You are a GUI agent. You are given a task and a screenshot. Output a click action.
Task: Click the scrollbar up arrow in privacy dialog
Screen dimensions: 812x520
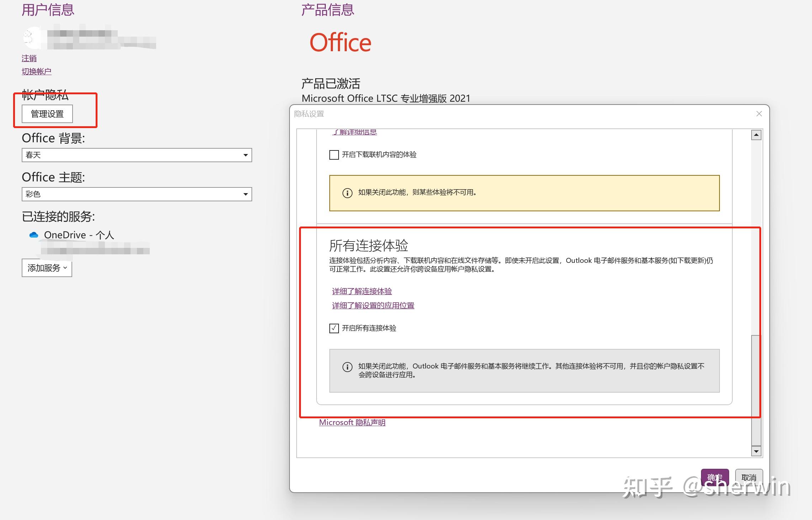(756, 135)
